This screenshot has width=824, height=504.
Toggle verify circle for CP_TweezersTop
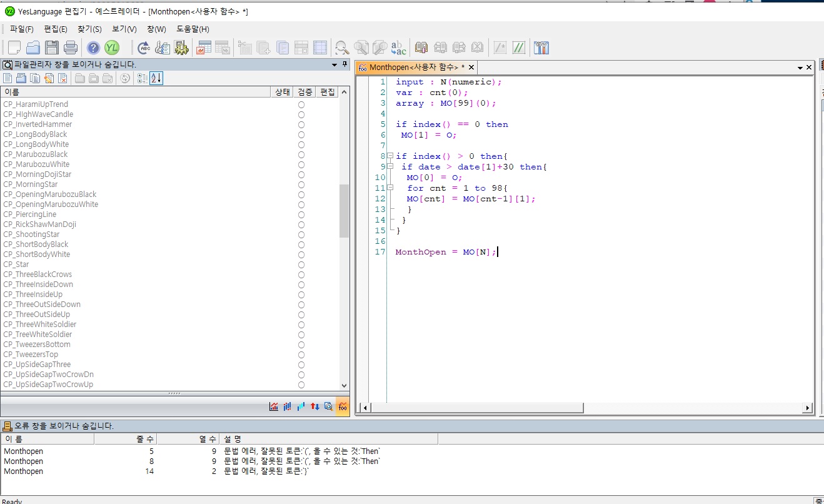click(301, 355)
